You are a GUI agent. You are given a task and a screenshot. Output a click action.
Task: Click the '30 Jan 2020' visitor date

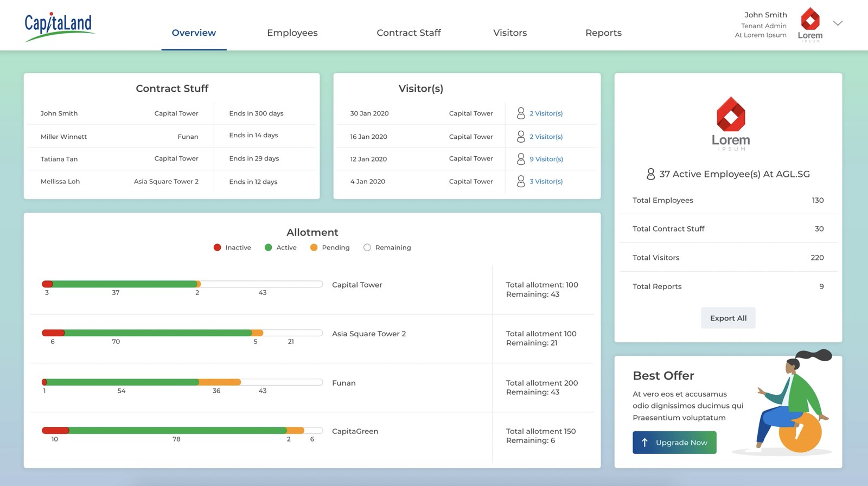coord(369,113)
